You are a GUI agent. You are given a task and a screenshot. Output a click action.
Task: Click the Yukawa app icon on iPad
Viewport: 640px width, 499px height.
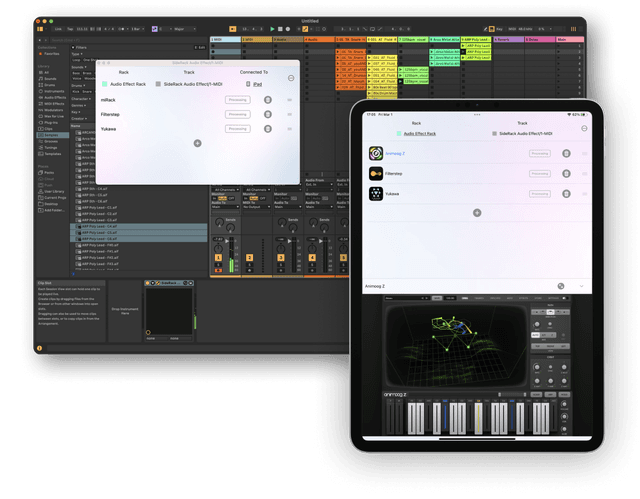coord(376,193)
